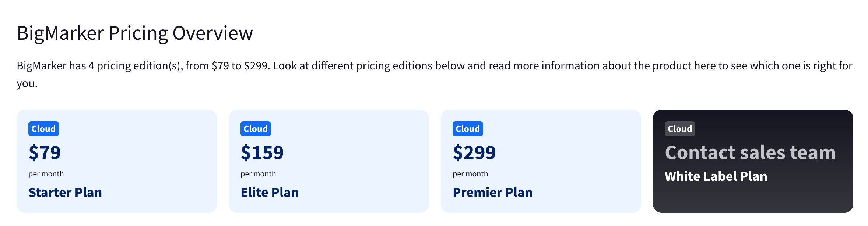The height and width of the screenshot is (226, 868).
Task: Open the Starter Plan title
Action: click(x=65, y=193)
